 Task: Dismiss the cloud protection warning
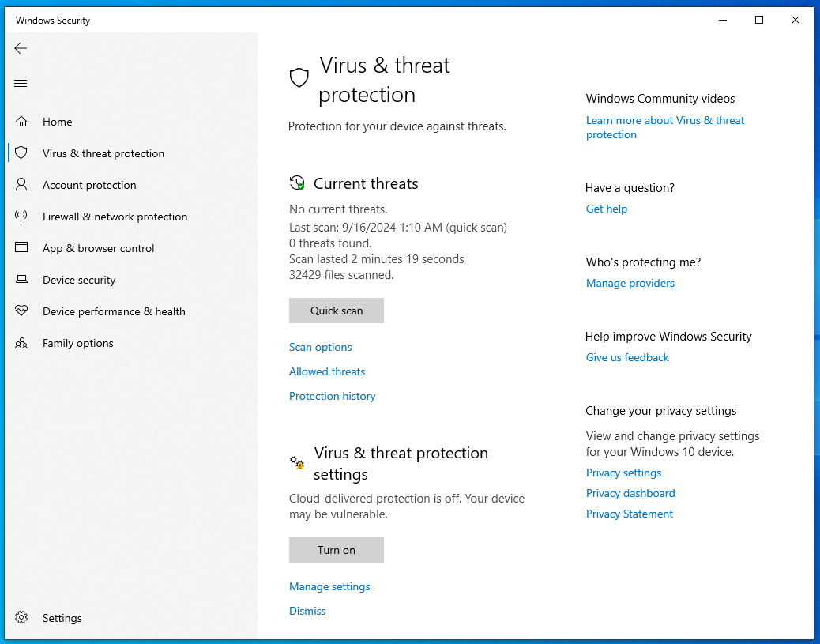click(x=307, y=611)
